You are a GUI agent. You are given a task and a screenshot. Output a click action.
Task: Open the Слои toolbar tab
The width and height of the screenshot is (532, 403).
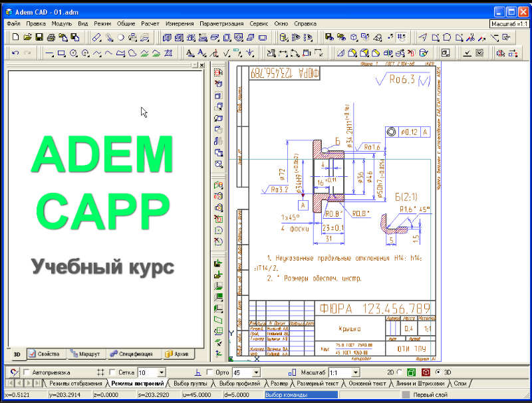[x=460, y=384]
